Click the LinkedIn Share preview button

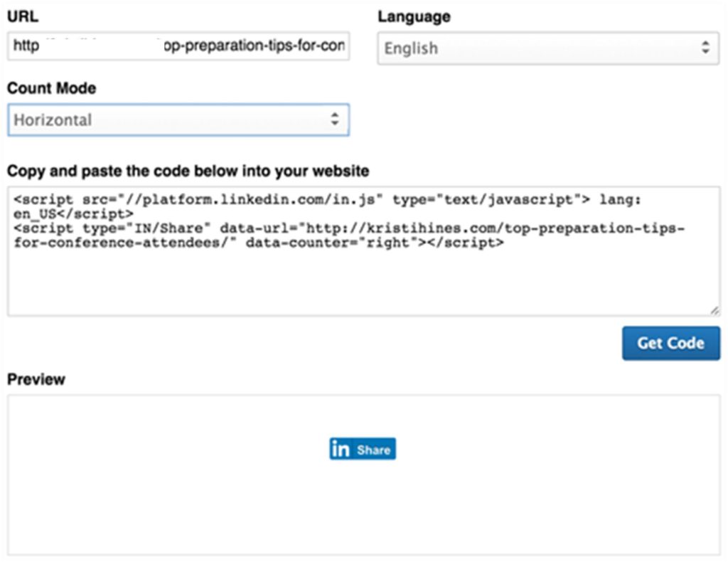pyautogui.click(x=363, y=449)
